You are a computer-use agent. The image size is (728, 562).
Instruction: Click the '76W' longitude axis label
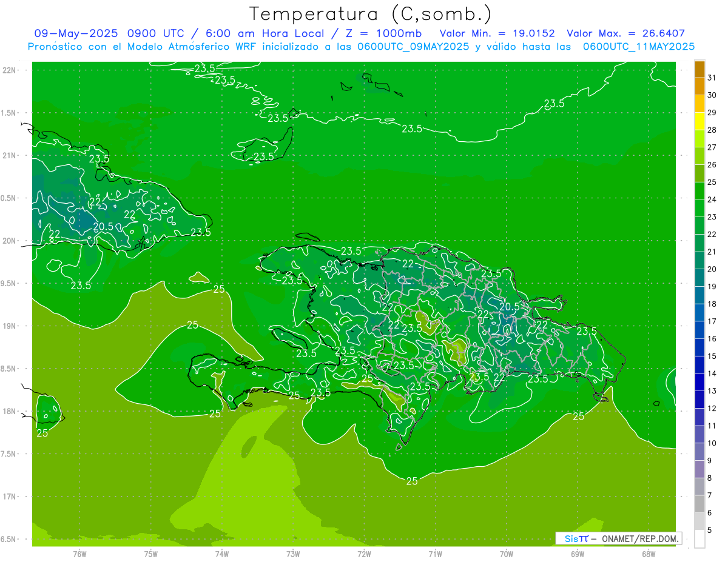point(79,554)
